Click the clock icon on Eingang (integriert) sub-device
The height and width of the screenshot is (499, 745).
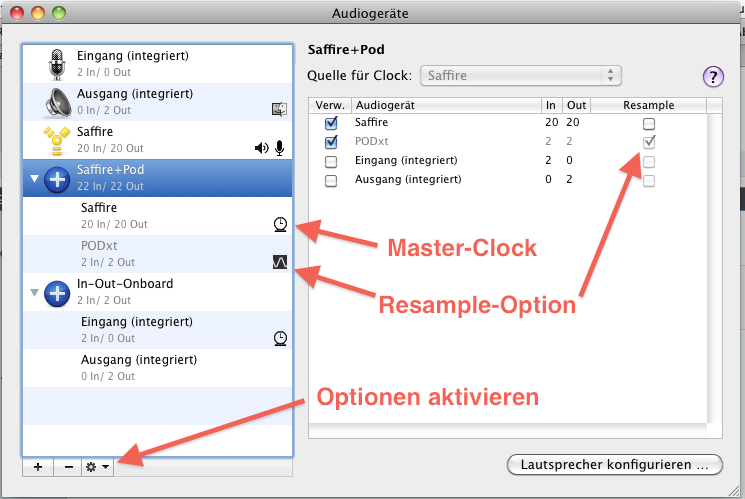(x=281, y=338)
